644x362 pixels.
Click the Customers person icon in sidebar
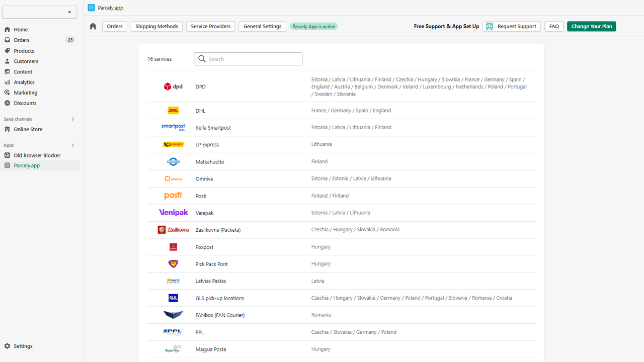[x=7, y=61]
